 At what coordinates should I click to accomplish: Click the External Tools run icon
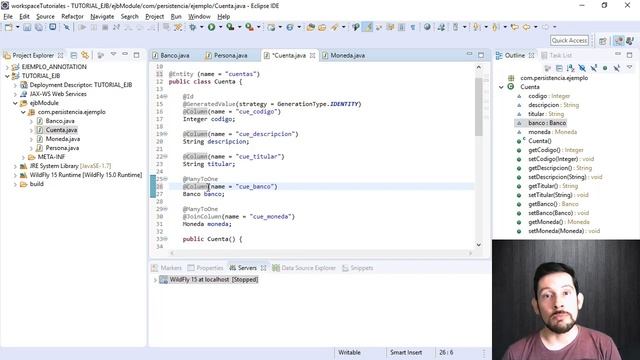[249, 27]
